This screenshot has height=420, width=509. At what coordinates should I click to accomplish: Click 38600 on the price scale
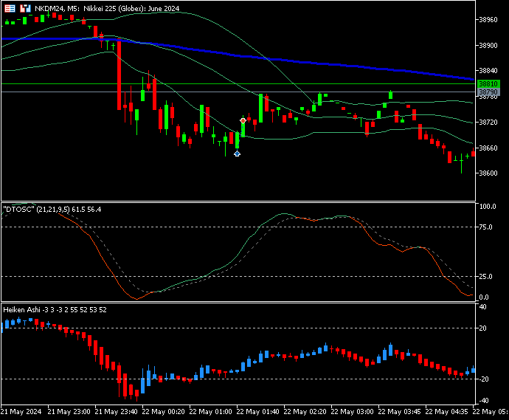click(x=488, y=173)
